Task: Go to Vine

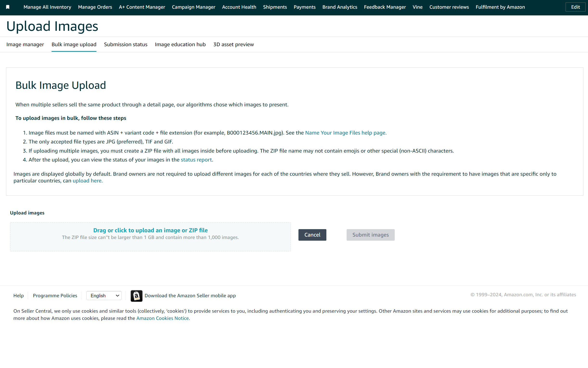Action: 417,7
